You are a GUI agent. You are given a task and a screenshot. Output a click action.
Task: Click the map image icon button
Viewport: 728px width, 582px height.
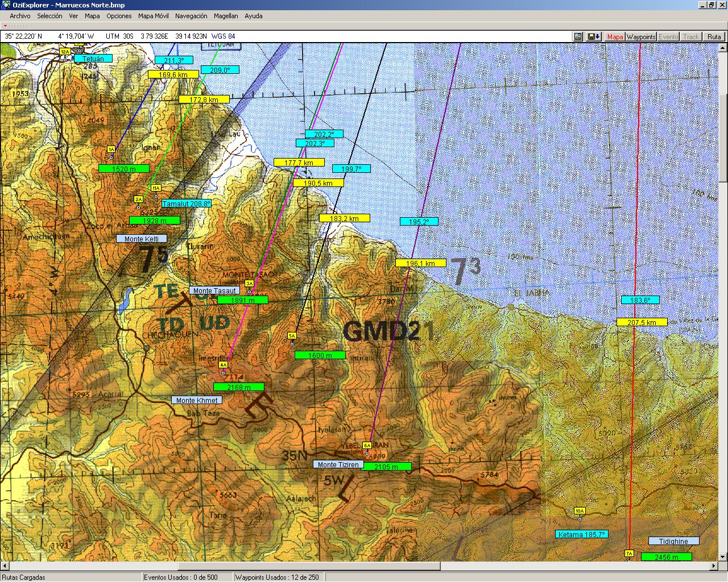(578, 36)
